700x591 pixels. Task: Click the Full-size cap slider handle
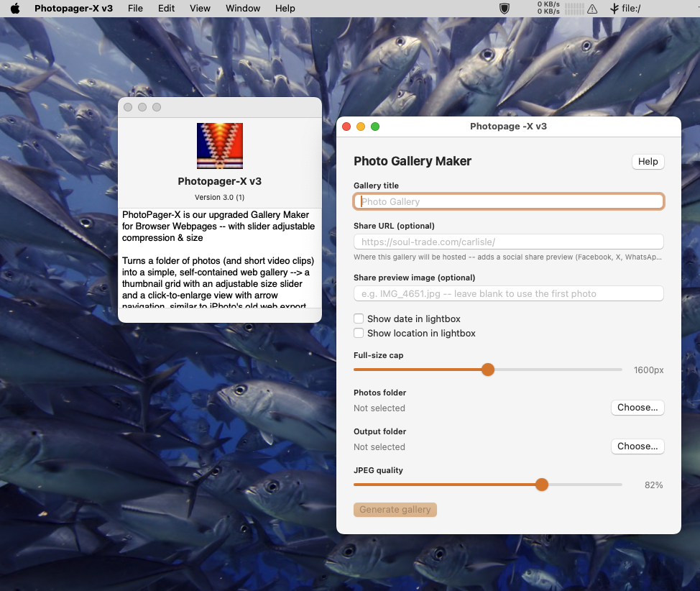point(488,370)
